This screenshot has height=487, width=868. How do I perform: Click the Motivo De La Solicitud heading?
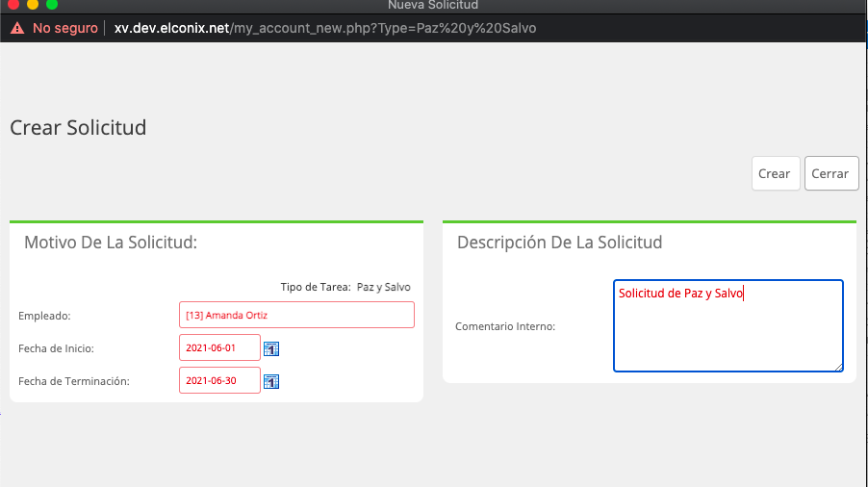111,243
